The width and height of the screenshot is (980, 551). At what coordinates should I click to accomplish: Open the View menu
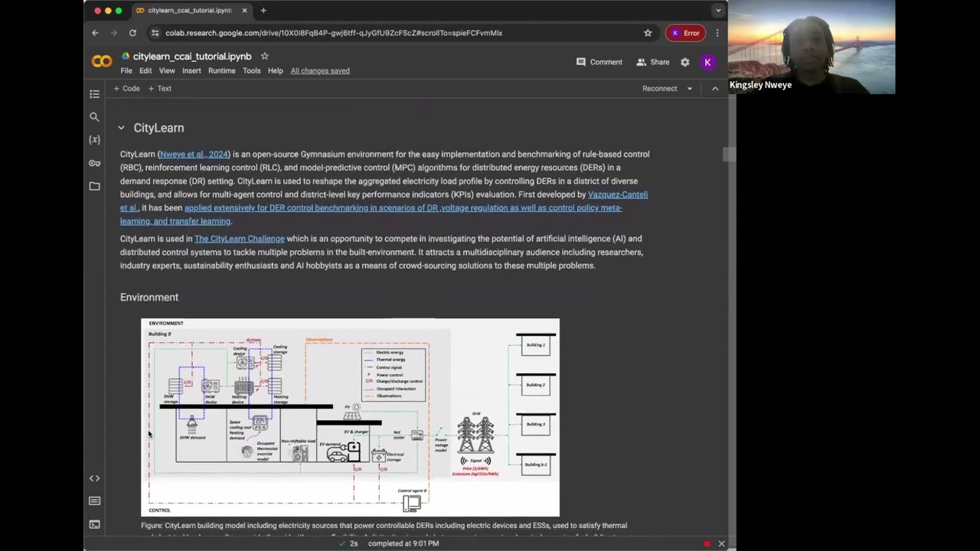(167, 71)
